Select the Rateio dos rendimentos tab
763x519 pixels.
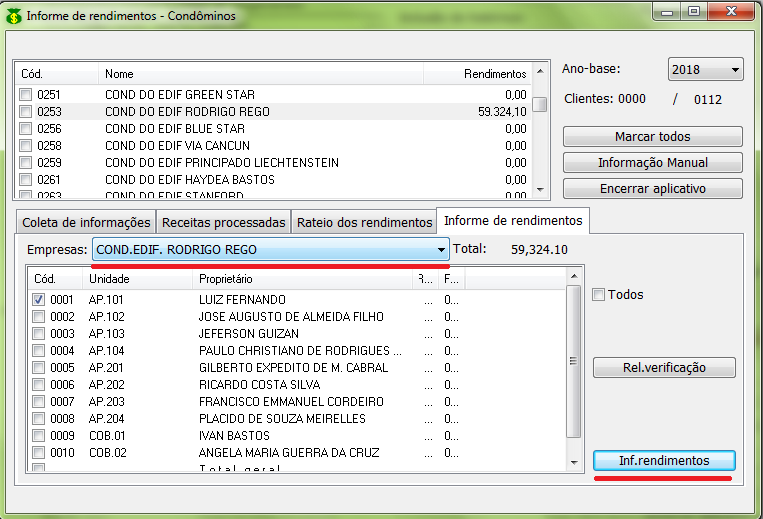[x=363, y=222]
